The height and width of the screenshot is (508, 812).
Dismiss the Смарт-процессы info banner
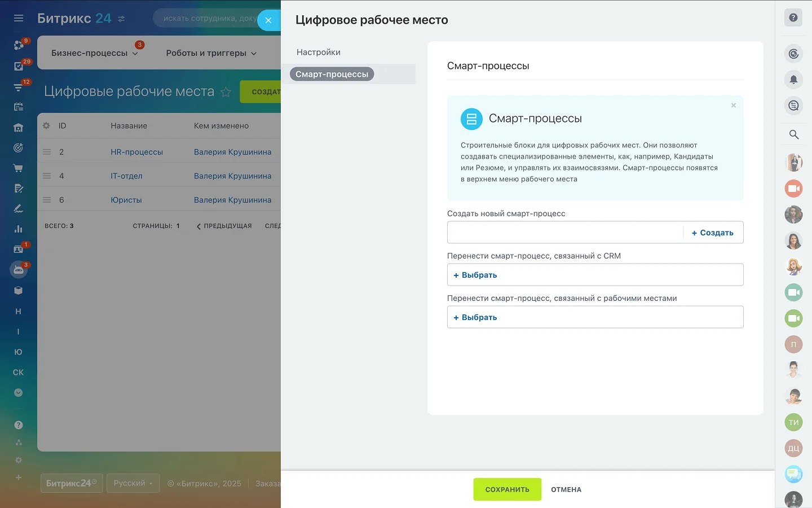(x=734, y=106)
